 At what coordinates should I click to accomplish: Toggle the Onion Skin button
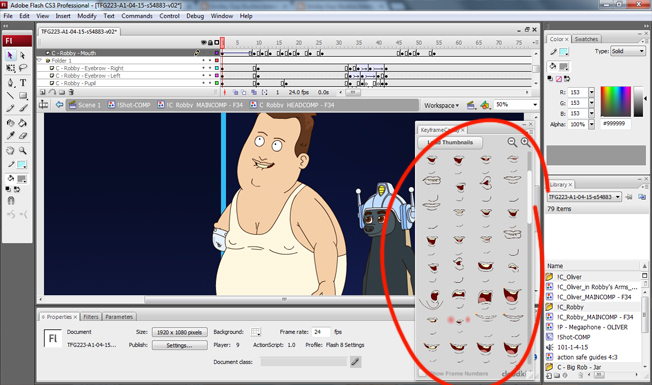tap(235, 92)
